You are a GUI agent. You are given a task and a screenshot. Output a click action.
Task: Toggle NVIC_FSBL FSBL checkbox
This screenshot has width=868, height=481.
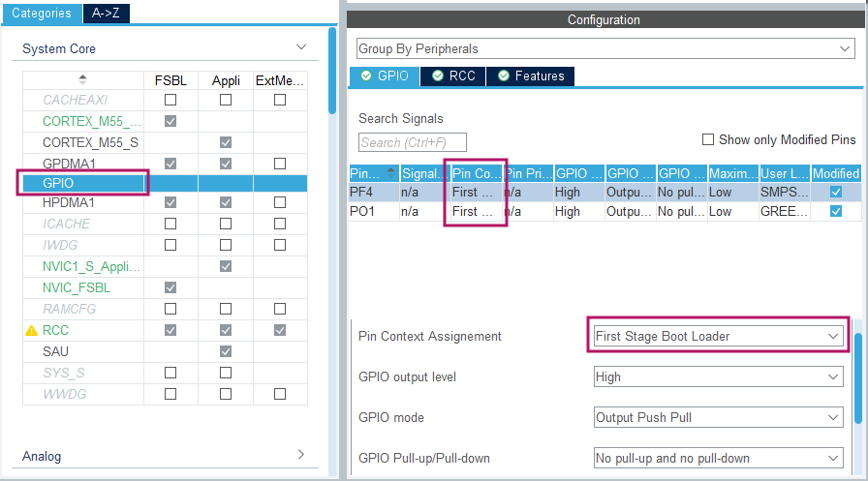tap(170, 287)
